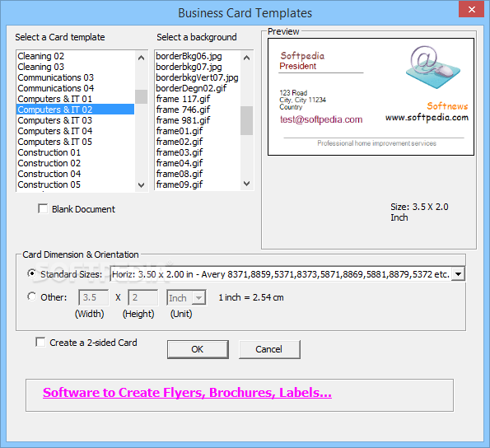Image resolution: width=490 pixels, height=448 pixels.
Task: Choose frame 981.gif background
Action: (x=198, y=120)
